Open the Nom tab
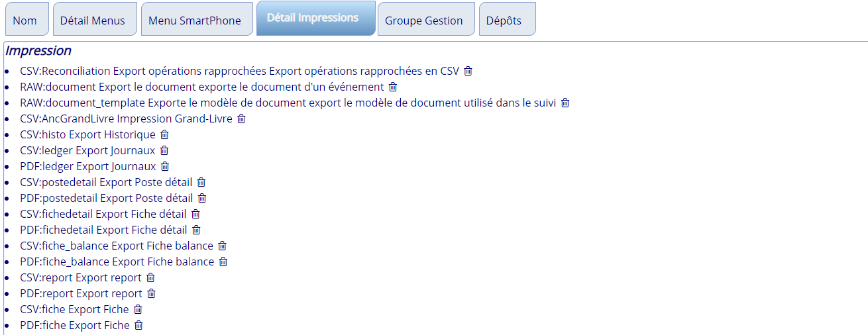The image size is (868, 335). coord(25,21)
